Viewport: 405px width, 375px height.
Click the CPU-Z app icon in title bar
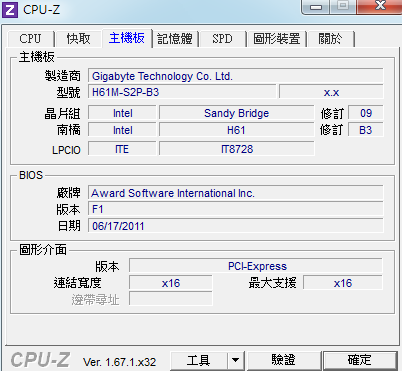[x=10, y=10]
